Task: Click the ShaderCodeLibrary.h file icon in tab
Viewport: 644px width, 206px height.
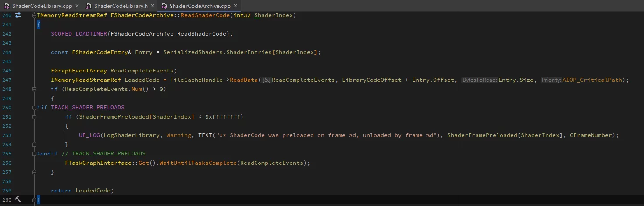Action: [89, 6]
